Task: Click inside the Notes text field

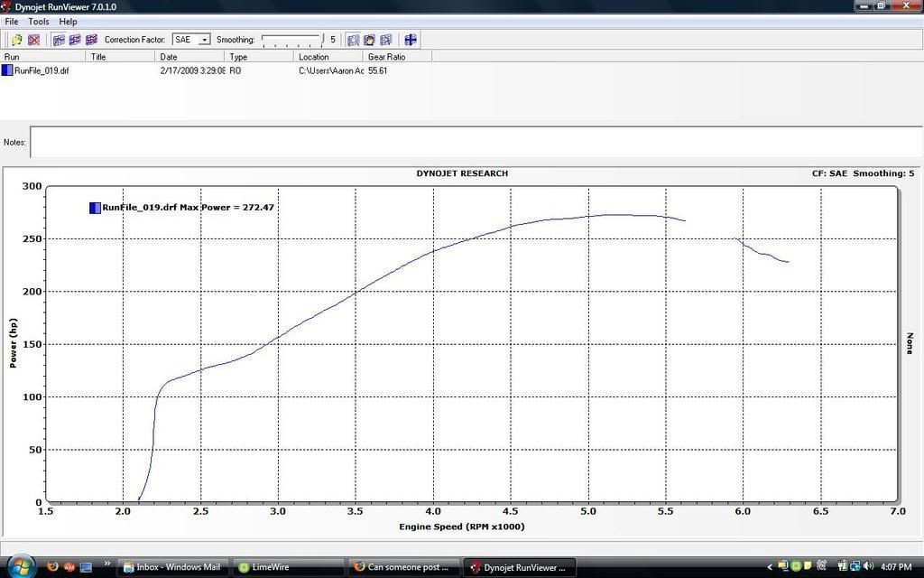Action: tap(361, 142)
